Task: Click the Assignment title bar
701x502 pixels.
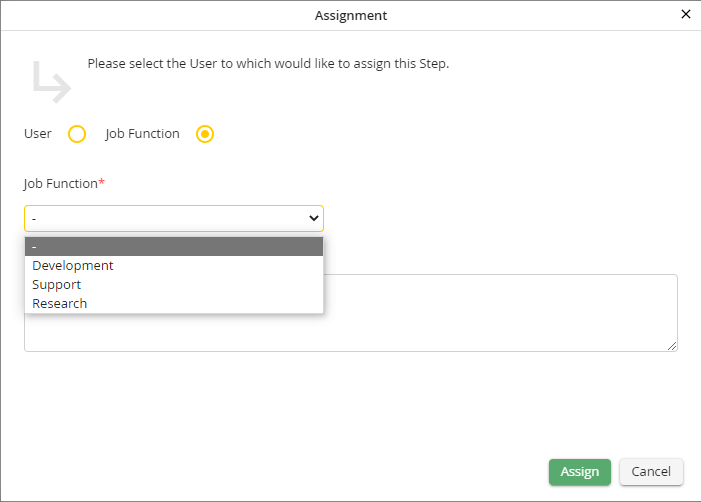Action: pos(350,15)
